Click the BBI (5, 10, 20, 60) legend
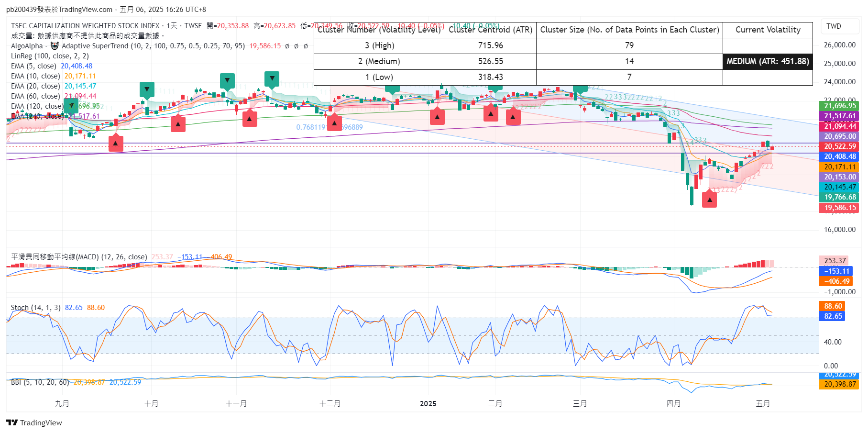 [40, 382]
